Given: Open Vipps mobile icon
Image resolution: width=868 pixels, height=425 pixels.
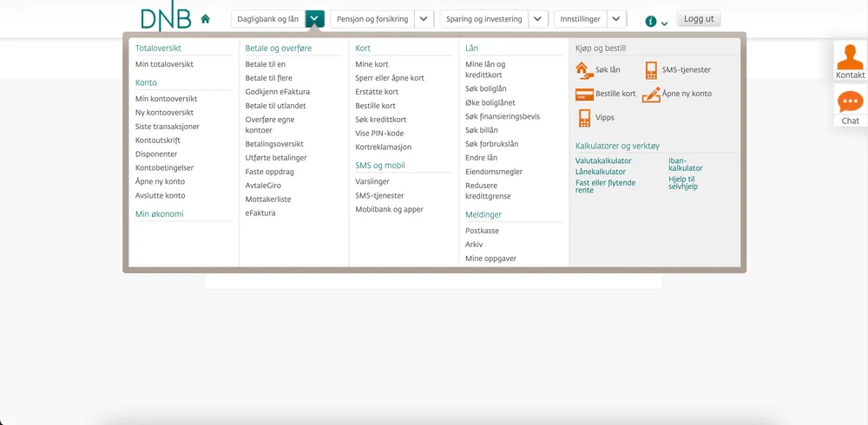Looking at the screenshot, I should point(584,118).
